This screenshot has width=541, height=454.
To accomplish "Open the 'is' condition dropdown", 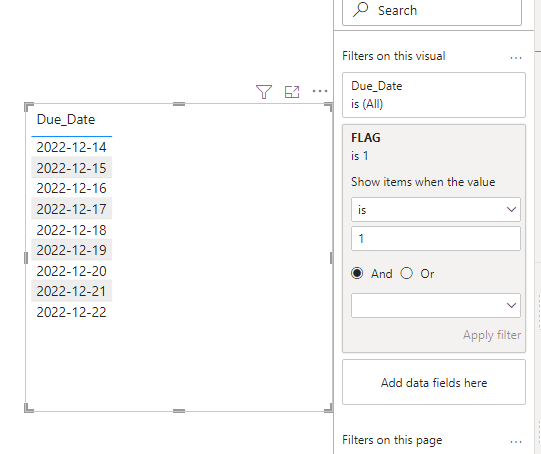I will coord(436,209).
